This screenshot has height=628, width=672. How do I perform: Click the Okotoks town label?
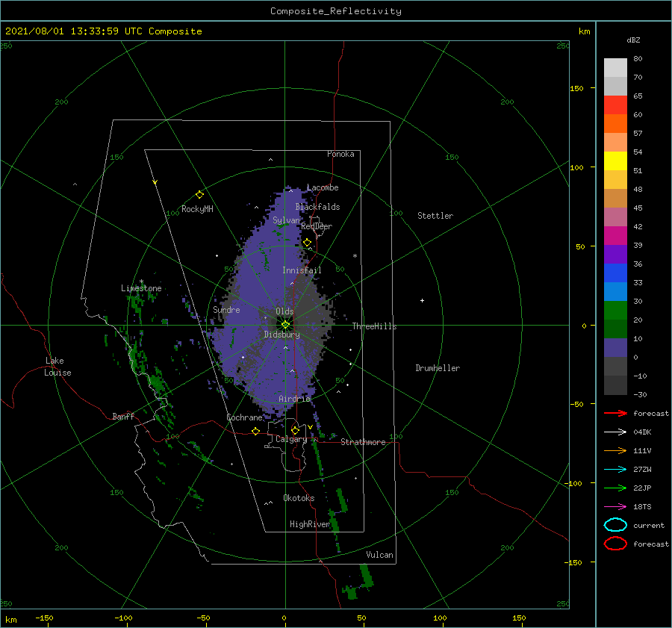(299, 497)
